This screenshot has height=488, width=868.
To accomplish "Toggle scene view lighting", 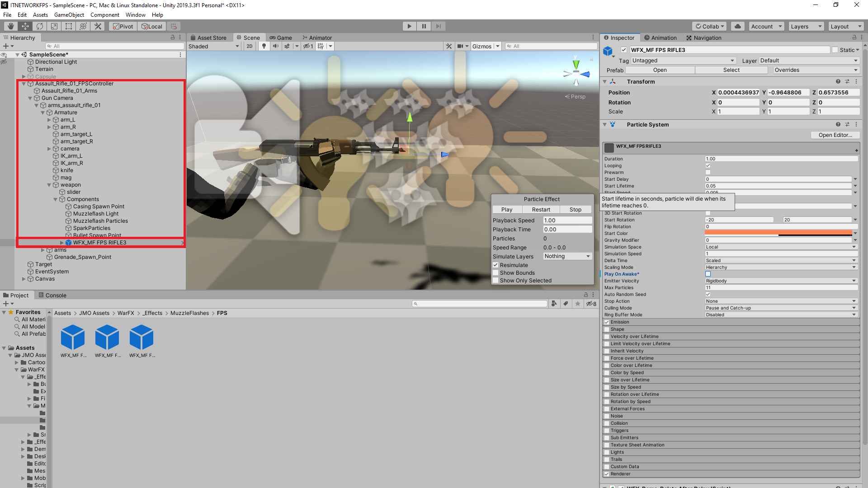I will click(264, 46).
